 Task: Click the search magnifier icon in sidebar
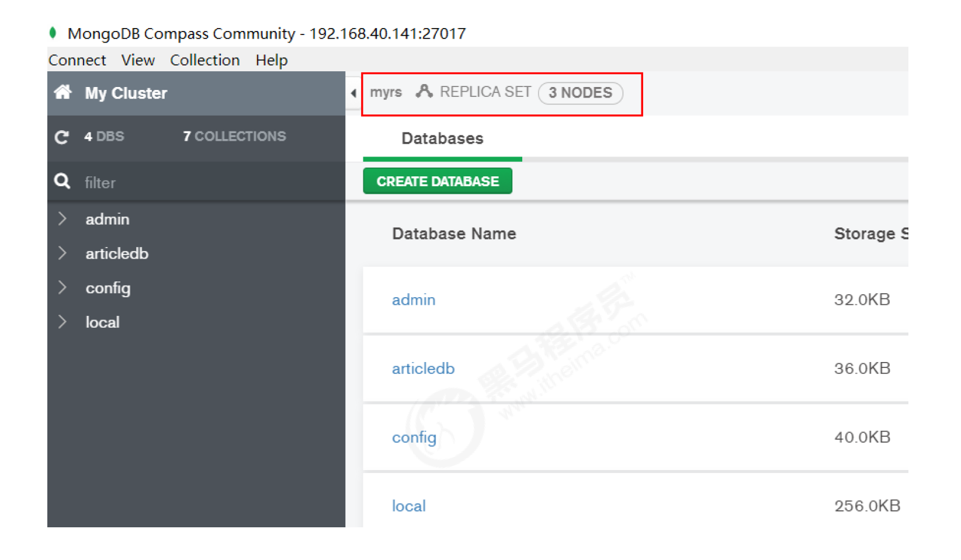62,182
